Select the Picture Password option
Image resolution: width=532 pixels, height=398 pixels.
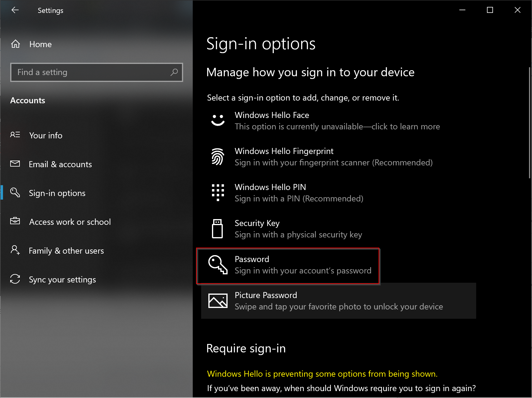point(339,301)
